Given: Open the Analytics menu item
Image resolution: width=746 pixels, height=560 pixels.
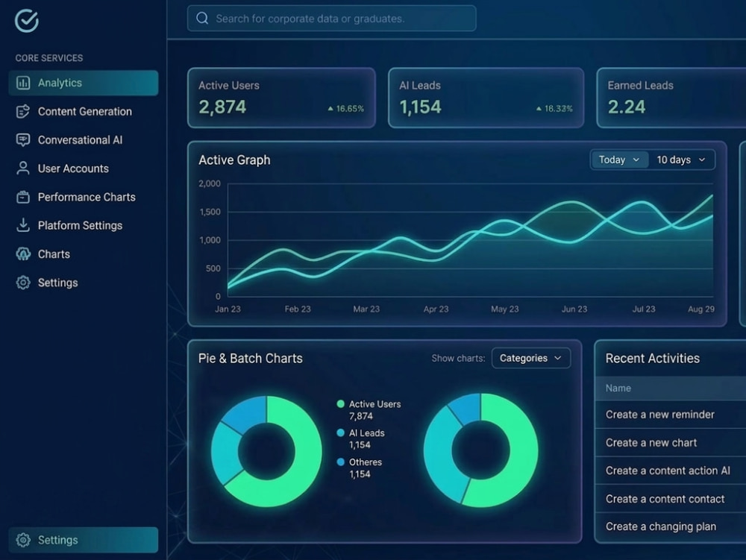Looking at the screenshot, I should [x=84, y=83].
